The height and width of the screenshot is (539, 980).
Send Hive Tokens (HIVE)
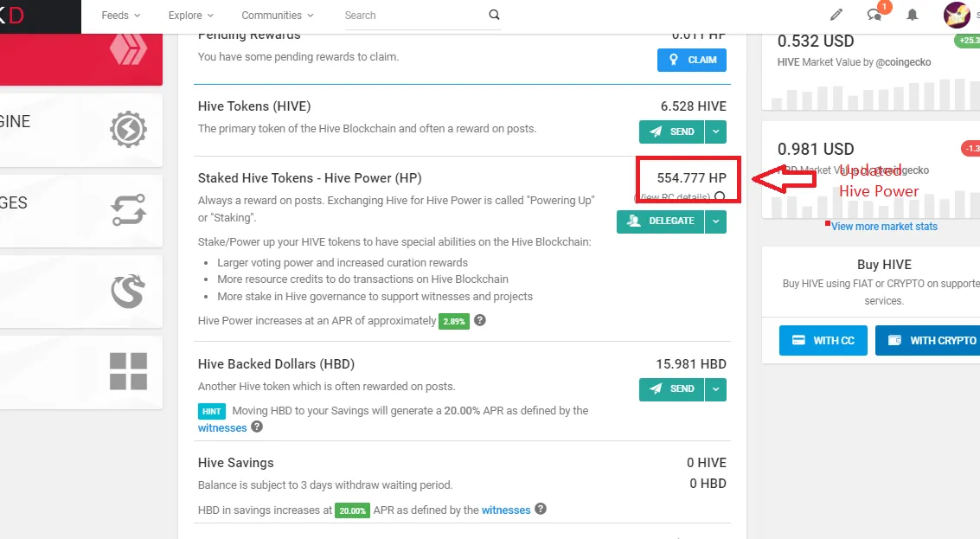[x=672, y=132]
